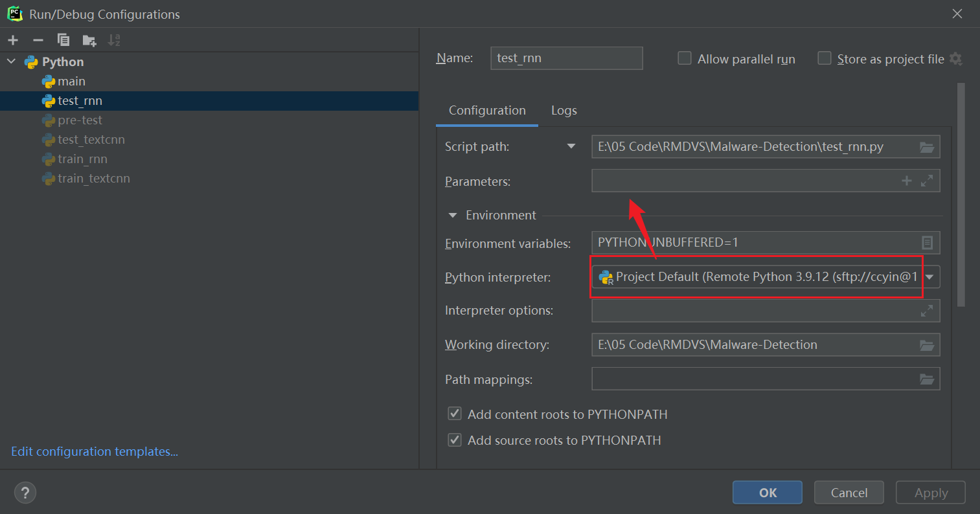Image resolution: width=980 pixels, height=514 pixels.
Task: Click the Cancel button
Action: (x=849, y=493)
